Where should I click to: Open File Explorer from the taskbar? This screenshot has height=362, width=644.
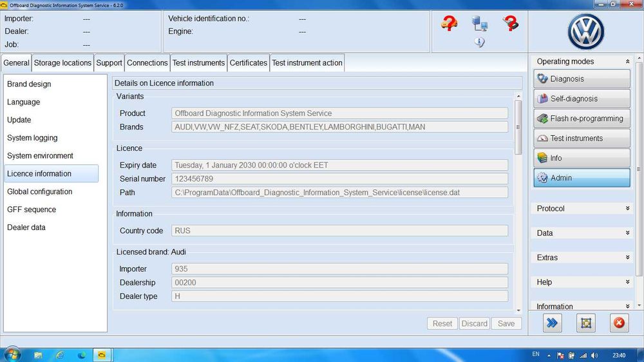(38, 355)
